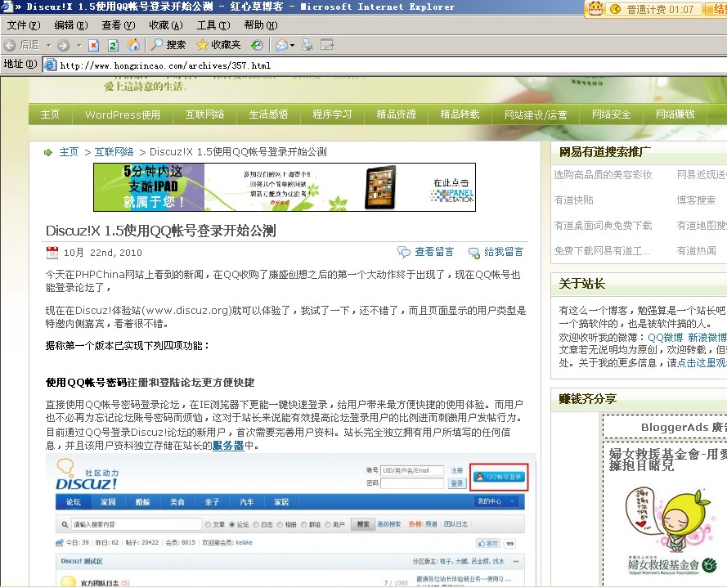Image resolution: width=727 pixels, height=588 pixels.
Task: Click the IE Refresh page icon
Action: (x=113, y=45)
